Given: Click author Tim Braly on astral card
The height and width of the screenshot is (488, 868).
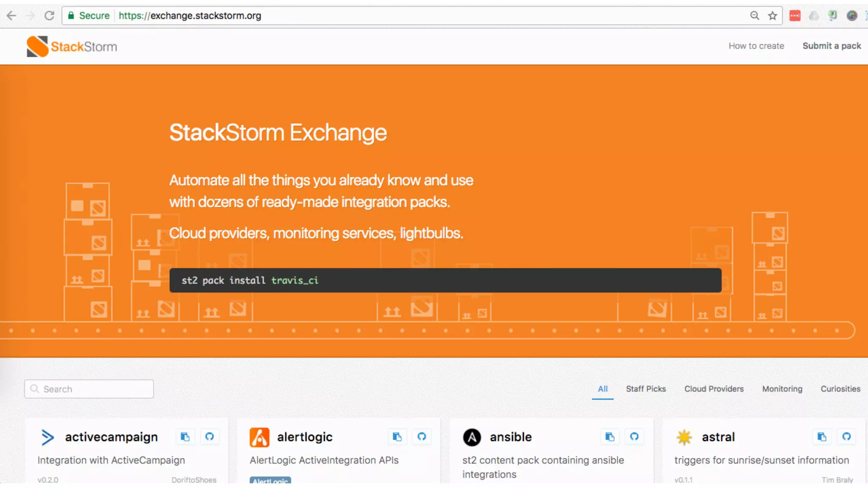Looking at the screenshot, I should [x=837, y=480].
